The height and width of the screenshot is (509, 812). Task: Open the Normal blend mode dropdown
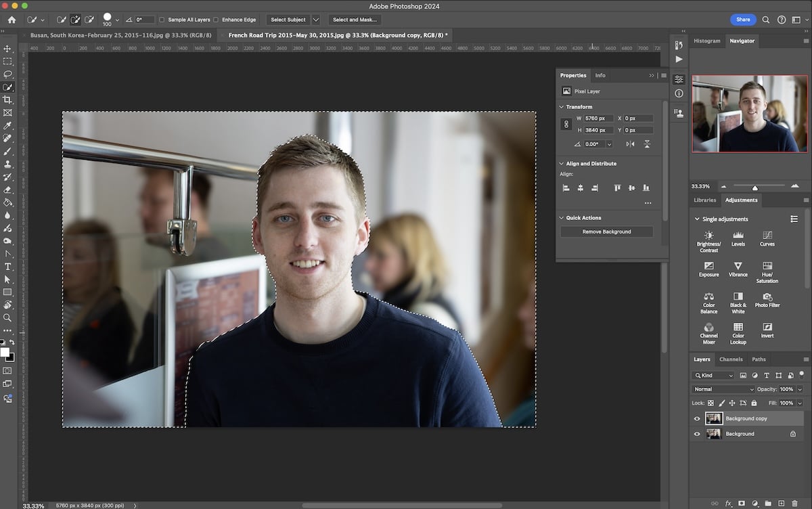722,389
